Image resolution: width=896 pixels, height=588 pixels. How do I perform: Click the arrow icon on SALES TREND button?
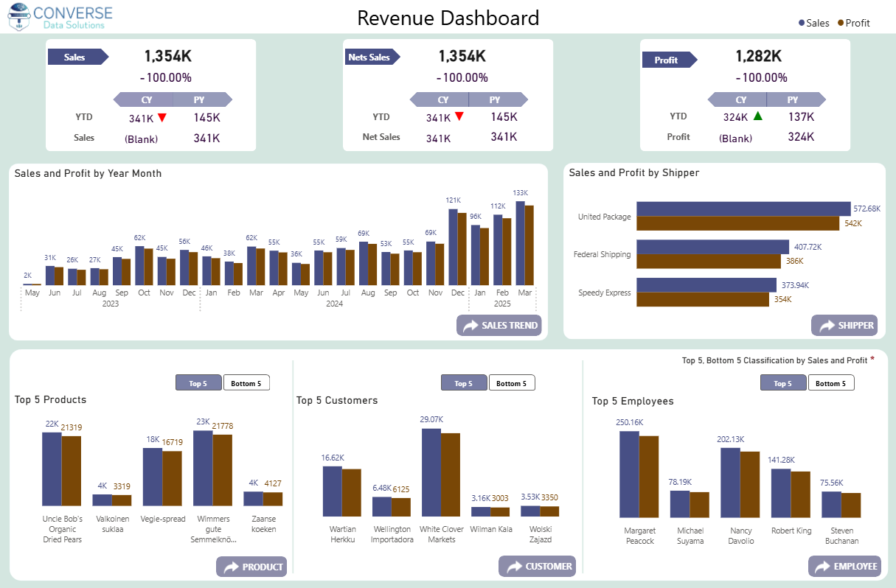click(x=472, y=326)
